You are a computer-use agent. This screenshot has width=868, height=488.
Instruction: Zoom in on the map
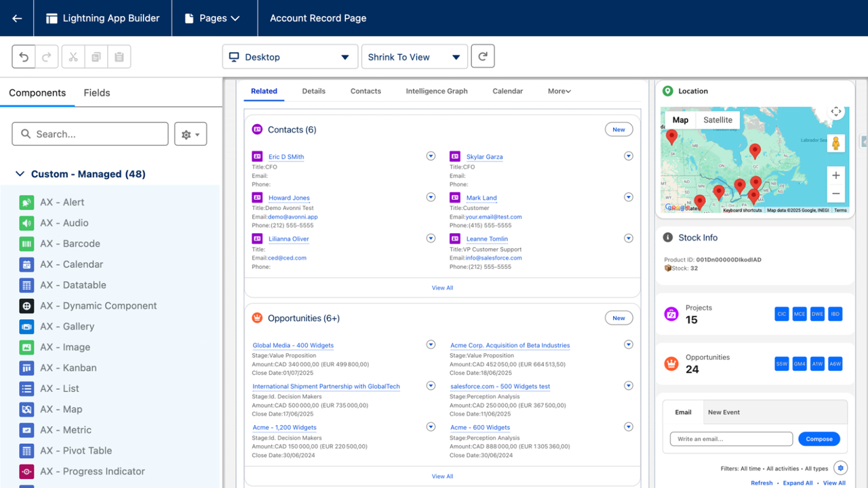[836, 176]
